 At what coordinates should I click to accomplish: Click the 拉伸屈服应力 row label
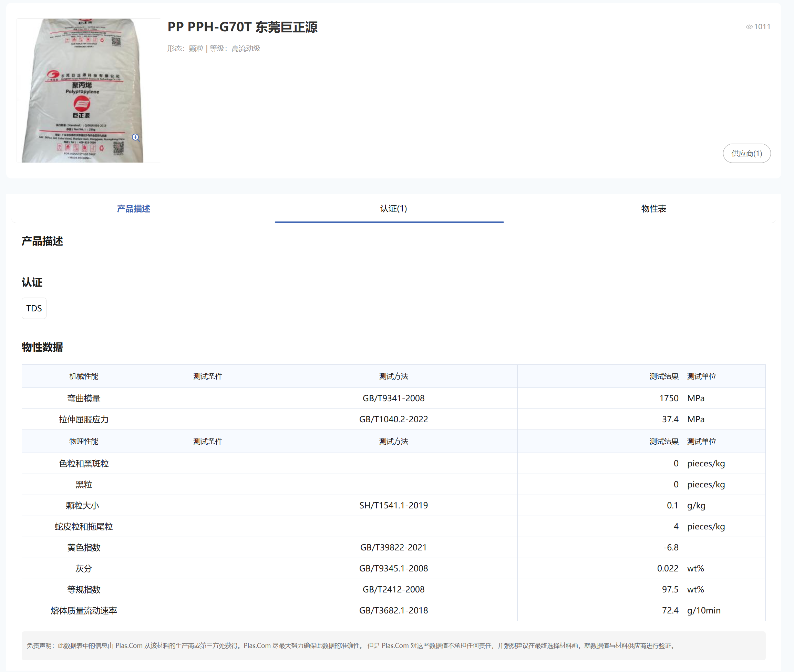(x=84, y=419)
